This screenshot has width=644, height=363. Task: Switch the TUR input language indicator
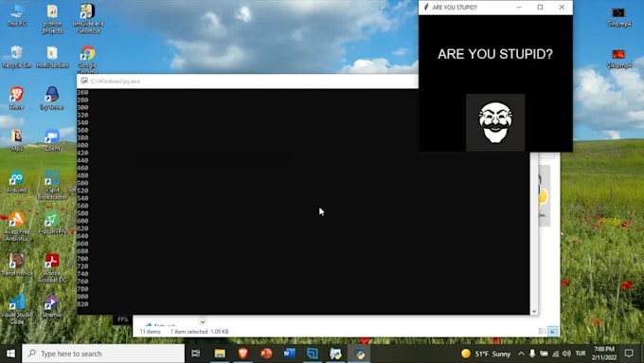click(581, 354)
